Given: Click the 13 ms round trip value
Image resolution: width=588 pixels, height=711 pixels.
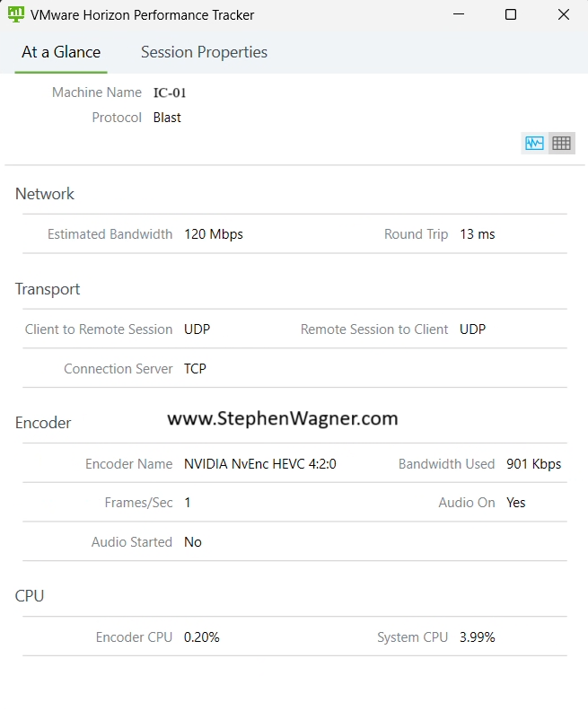Looking at the screenshot, I should (478, 234).
